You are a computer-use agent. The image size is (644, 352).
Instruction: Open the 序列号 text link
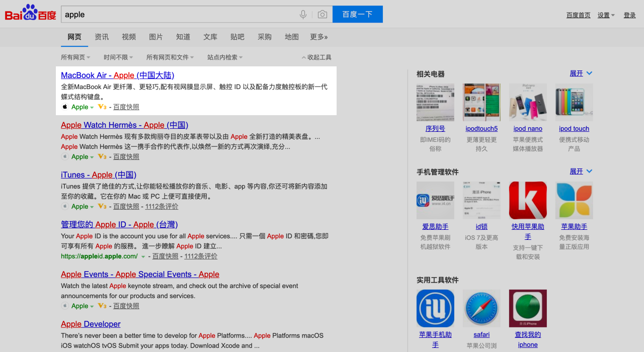pyautogui.click(x=435, y=129)
